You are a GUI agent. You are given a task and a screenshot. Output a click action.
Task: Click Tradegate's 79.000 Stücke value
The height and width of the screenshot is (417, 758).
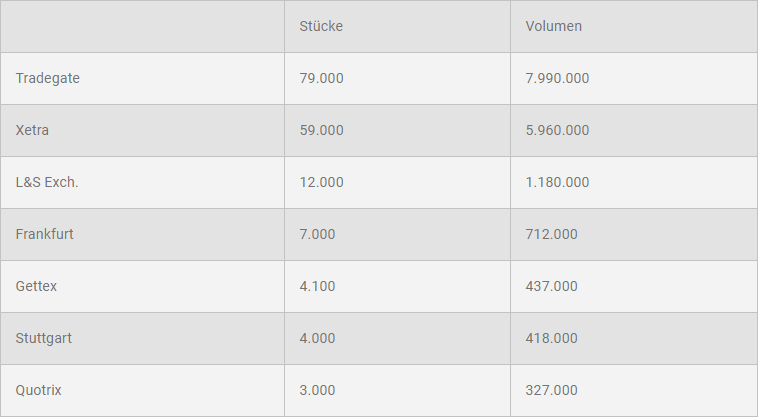point(321,78)
